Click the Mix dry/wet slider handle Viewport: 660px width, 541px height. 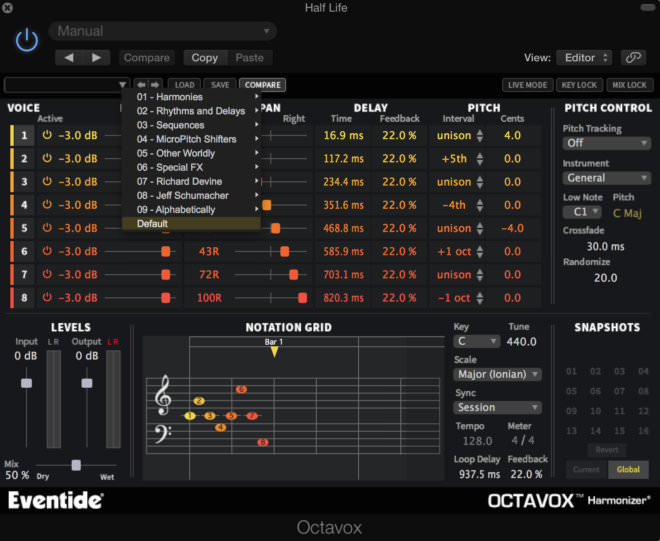(76, 465)
